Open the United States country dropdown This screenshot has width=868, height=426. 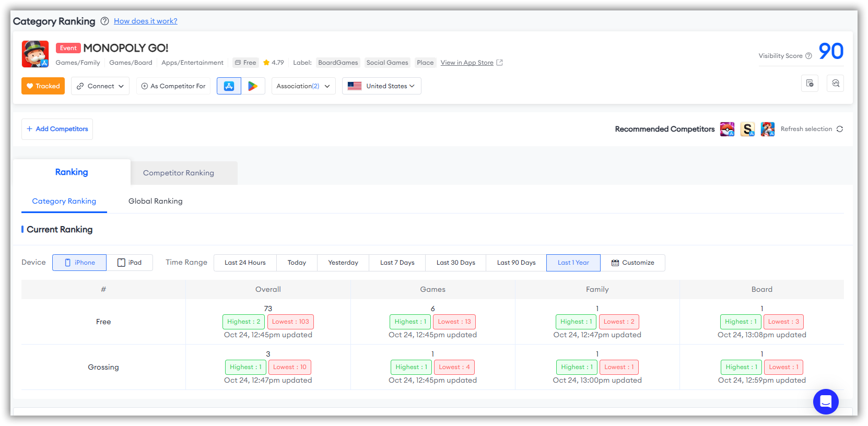(x=382, y=86)
